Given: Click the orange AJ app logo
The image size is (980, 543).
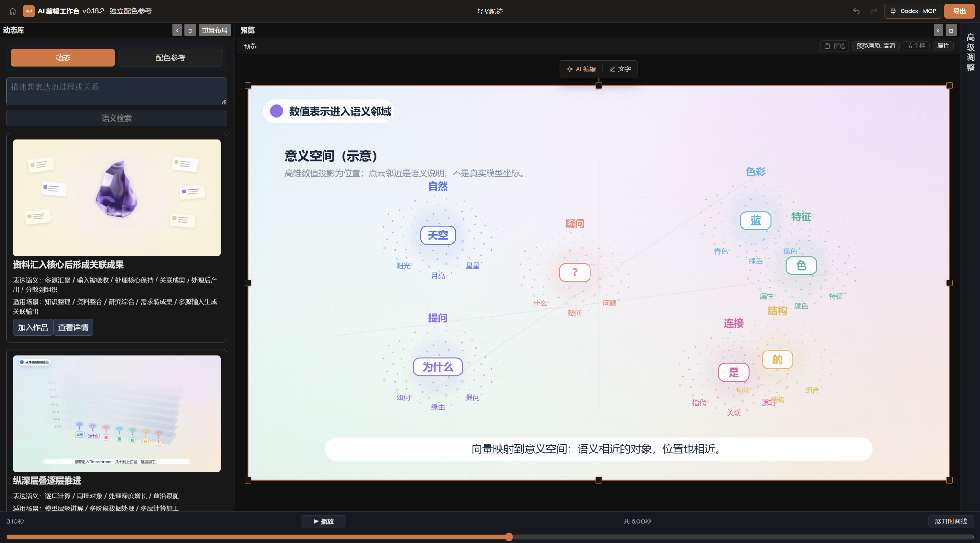Looking at the screenshot, I should pyautogui.click(x=29, y=11).
